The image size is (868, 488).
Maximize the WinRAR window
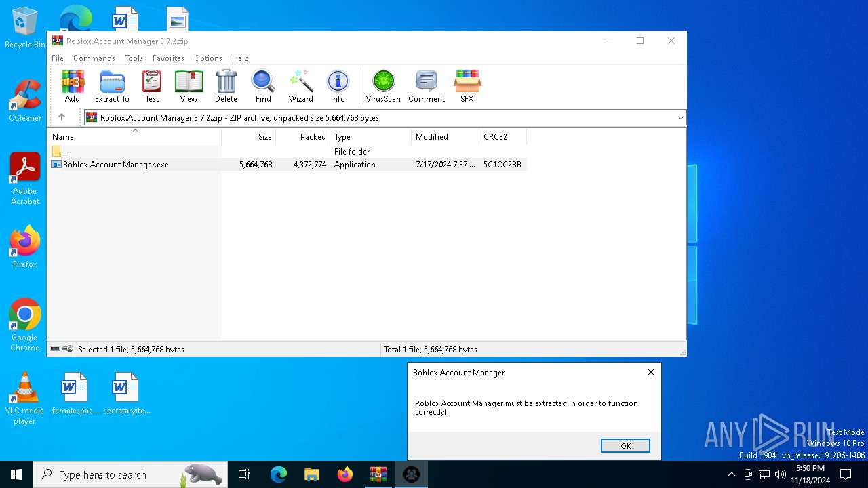[x=639, y=41]
